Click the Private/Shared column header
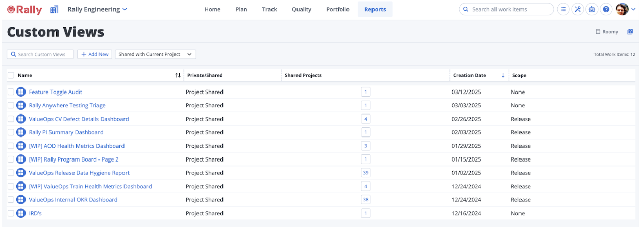 205,75
